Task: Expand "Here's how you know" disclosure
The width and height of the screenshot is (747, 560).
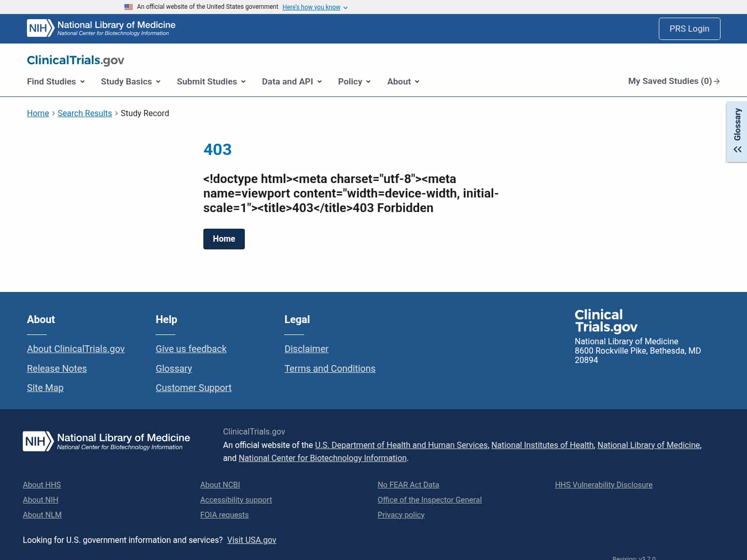Action: pyautogui.click(x=315, y=7)
